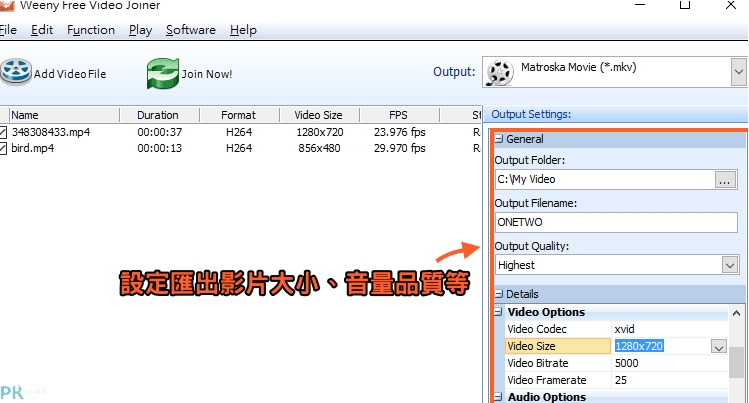Open the Output format dropdown arrow
The height and width of the screenshot is (403, 749).
[738, 72]
